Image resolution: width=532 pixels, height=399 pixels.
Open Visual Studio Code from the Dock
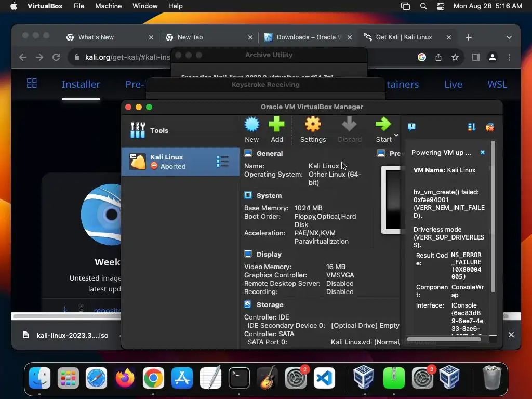tap(324, 378)
